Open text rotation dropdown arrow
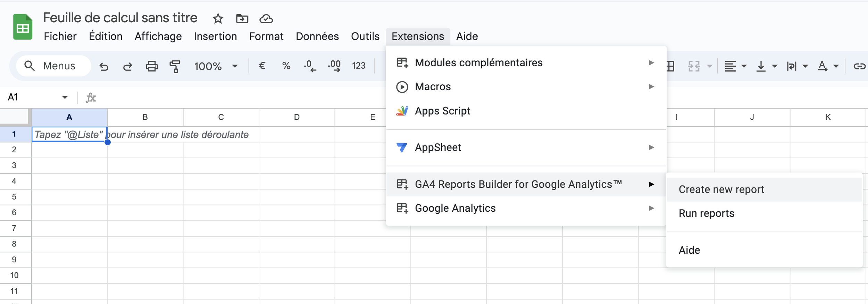868x304 pixels. tap(836, 66)
